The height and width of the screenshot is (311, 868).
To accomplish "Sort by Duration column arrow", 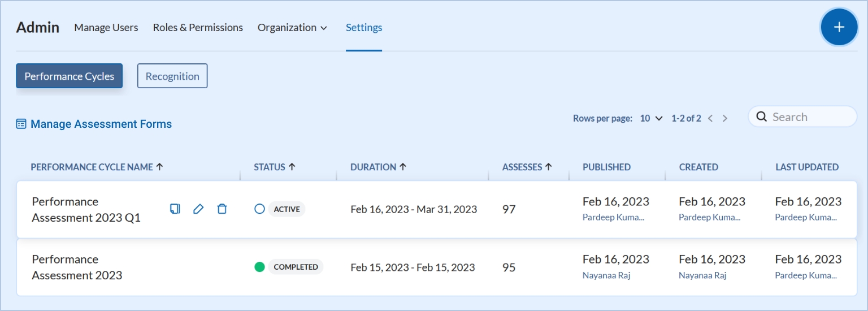I will 403,167.
